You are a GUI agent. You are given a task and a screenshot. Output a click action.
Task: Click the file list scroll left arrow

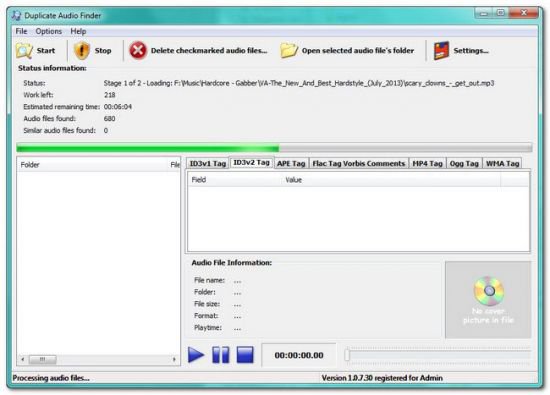[22, 359]
